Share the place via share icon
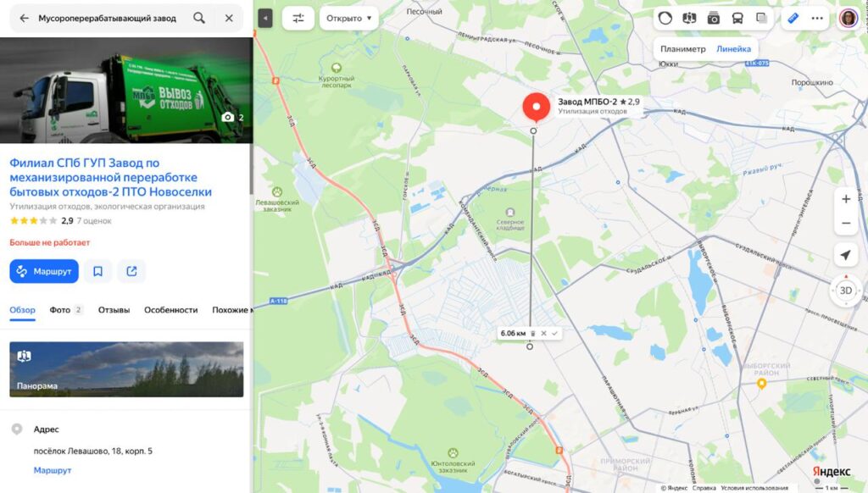 point(131,271)
